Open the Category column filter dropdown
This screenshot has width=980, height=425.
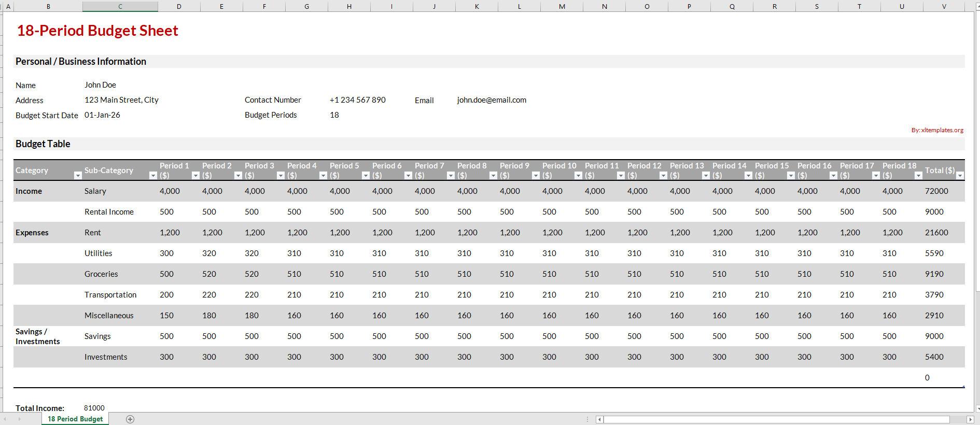[x=78, y=176]
